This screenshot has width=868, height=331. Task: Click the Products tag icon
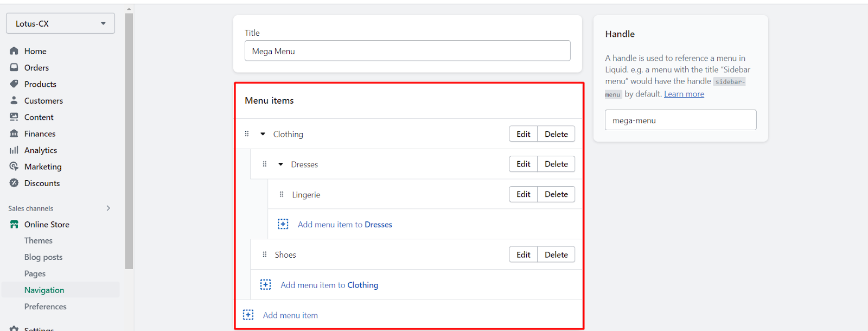14,84
